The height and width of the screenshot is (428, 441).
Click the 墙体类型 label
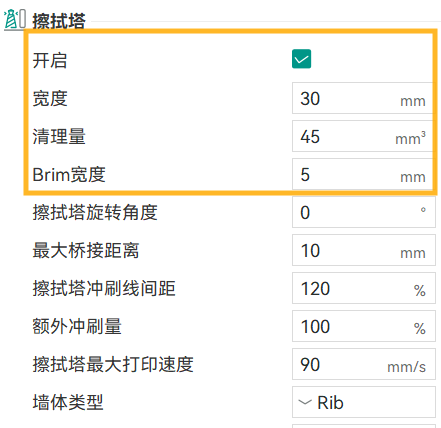[x=68, y=403]
